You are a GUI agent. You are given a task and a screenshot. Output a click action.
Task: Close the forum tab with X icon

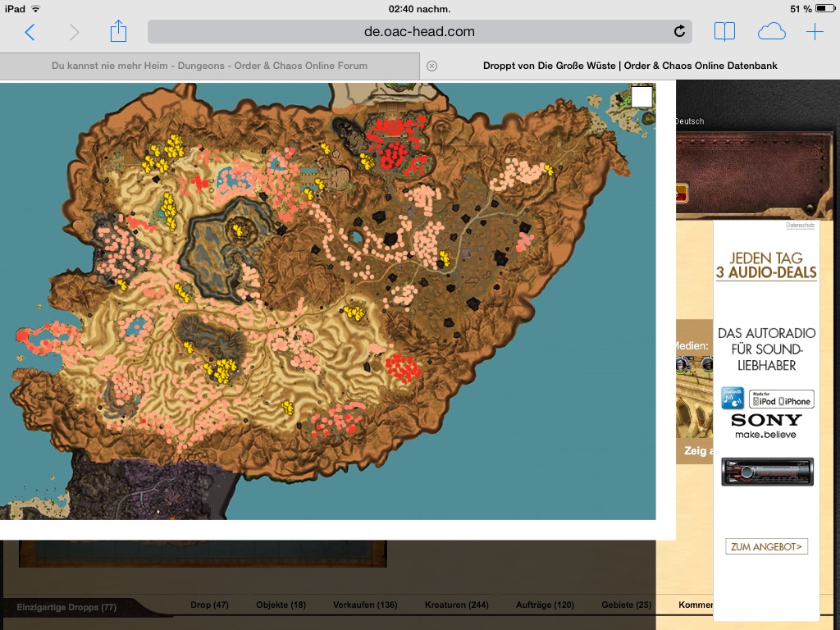(x=432, y=66)
